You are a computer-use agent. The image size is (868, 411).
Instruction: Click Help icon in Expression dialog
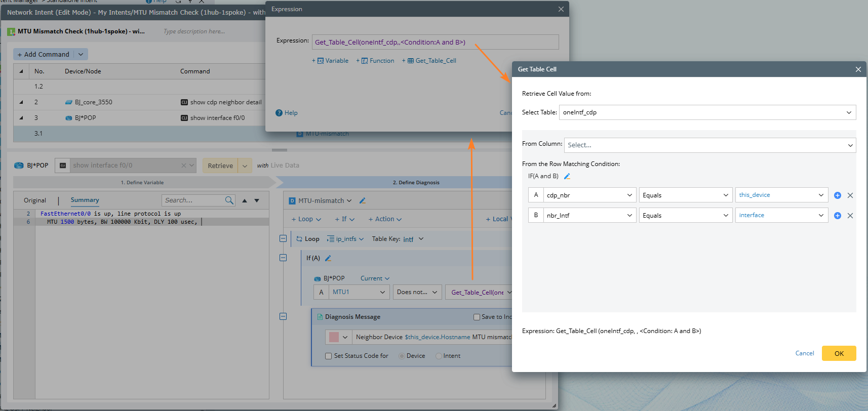point(279,113)
